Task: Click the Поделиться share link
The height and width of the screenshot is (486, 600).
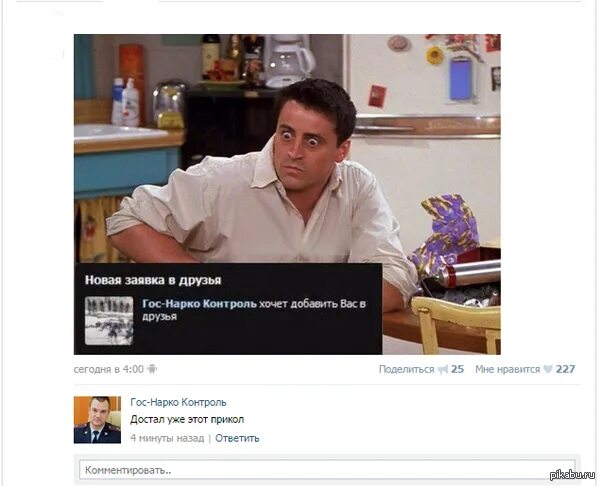Action: (x=406, y=370)
